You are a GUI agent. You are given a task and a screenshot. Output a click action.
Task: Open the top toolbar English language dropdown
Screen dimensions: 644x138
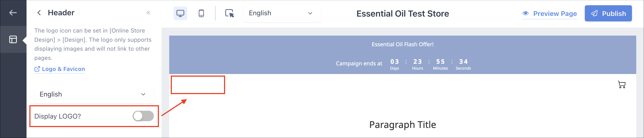tap(282, 13)
